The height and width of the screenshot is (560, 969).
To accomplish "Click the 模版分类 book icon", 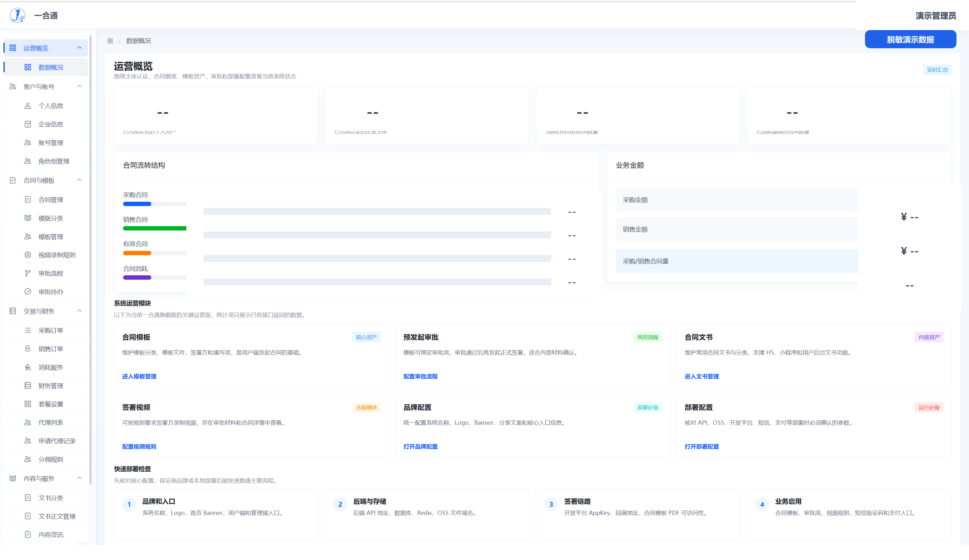I will pyautogui.click(x=28, y=218).
